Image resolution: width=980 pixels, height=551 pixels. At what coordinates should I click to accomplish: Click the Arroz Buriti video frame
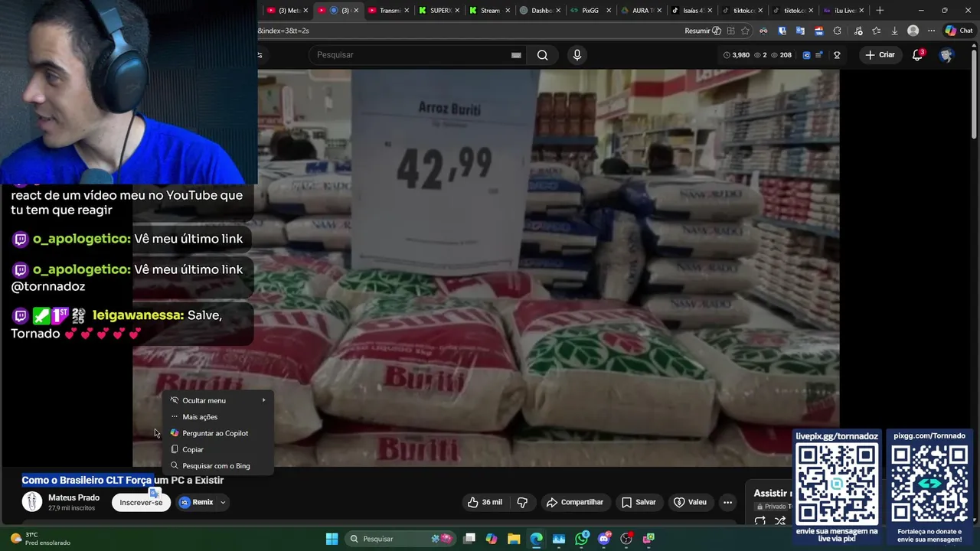[x=486, y=268]
